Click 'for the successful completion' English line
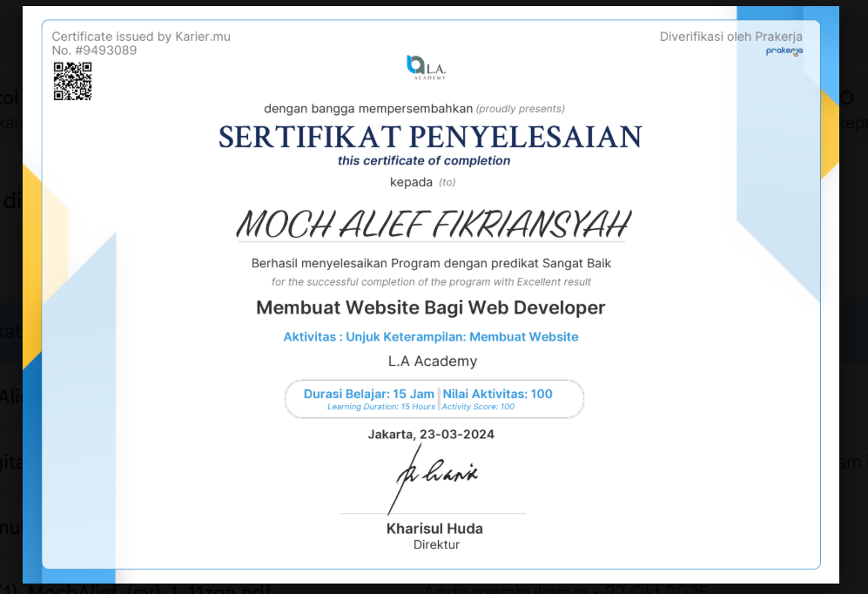This screenshot has width=868, height=594. pos(431,282)
